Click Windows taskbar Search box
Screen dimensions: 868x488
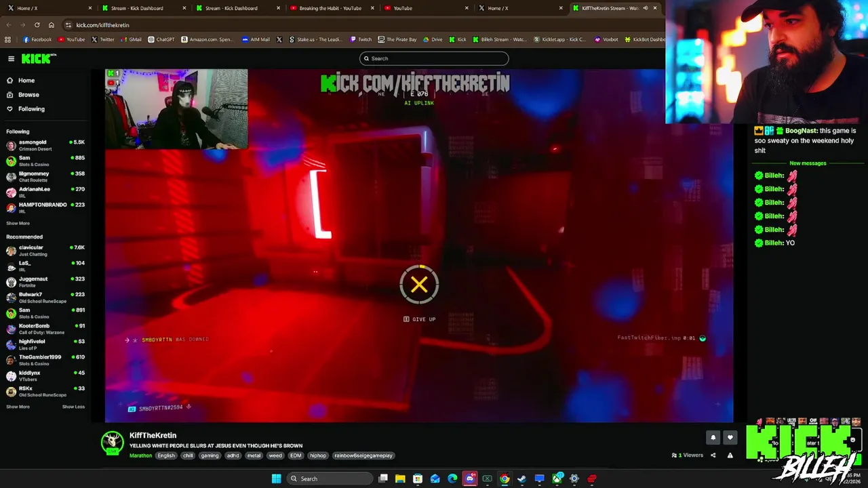click(x=329, y=479)
